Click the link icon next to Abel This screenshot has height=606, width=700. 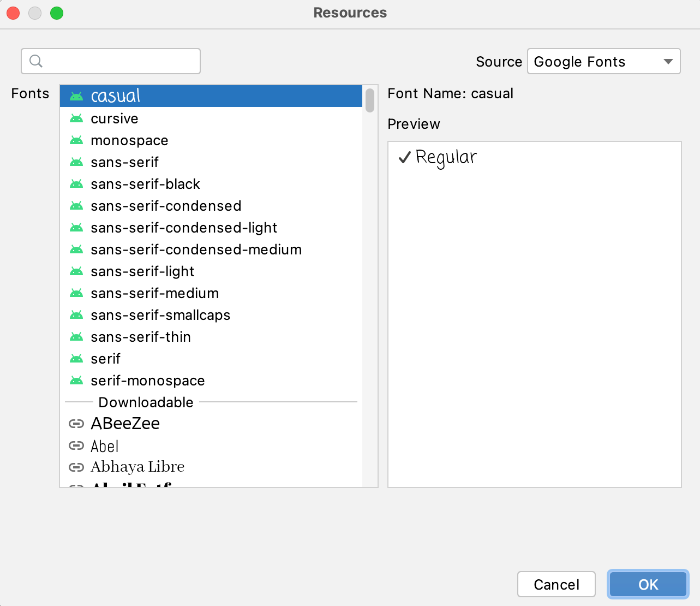[76, 446]
